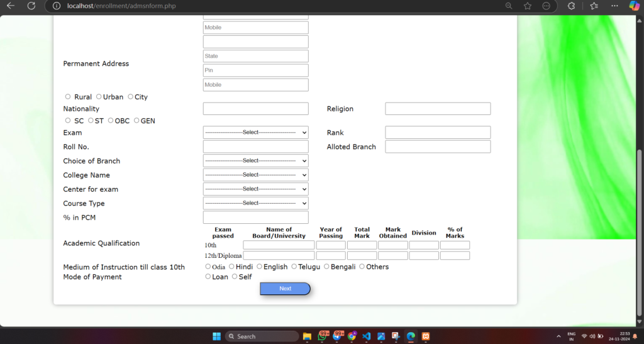The width and height of the screenshot is (644, 344).
Task: Focus the Roll No. text field
Action: (x=255, y=147)
